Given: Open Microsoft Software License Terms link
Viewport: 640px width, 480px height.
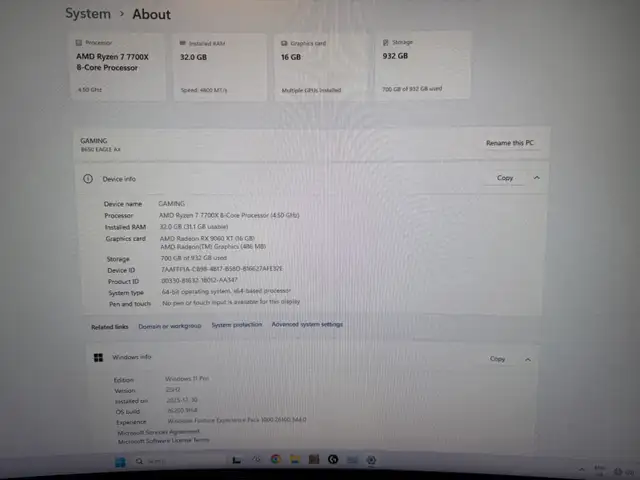Looking at the screenshot, I should (164, 441).
